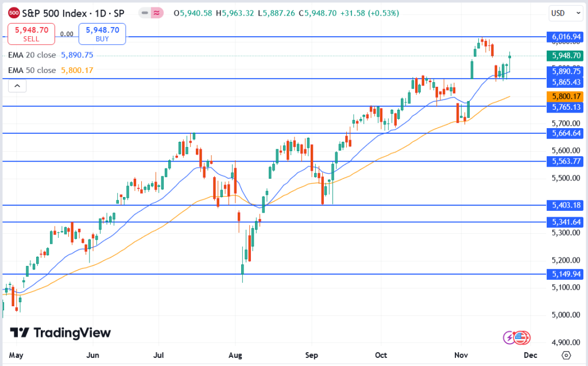Click the Jul label on time axis
Image resolution: width=588 pixels, height=366 pixels.
[x=158, y=355]
